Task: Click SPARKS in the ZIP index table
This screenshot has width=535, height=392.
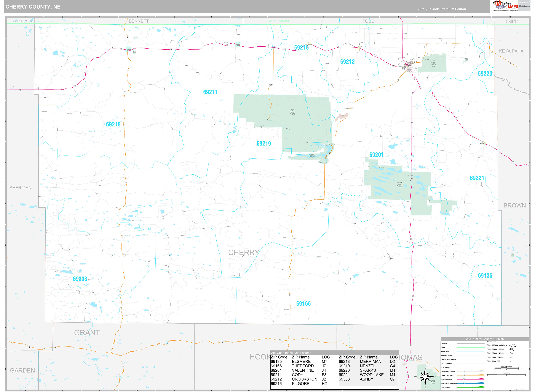Action: coord(368,370)
